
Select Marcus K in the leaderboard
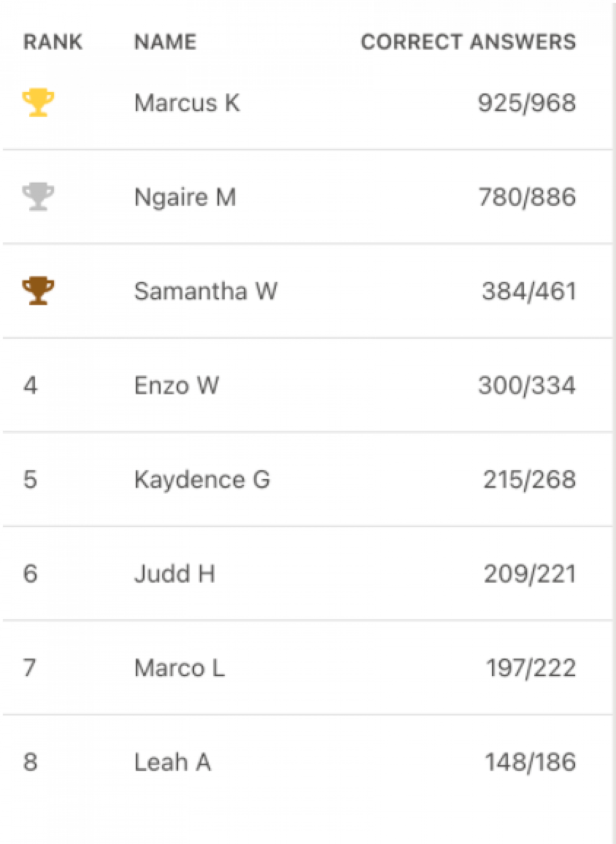(187, 103)
